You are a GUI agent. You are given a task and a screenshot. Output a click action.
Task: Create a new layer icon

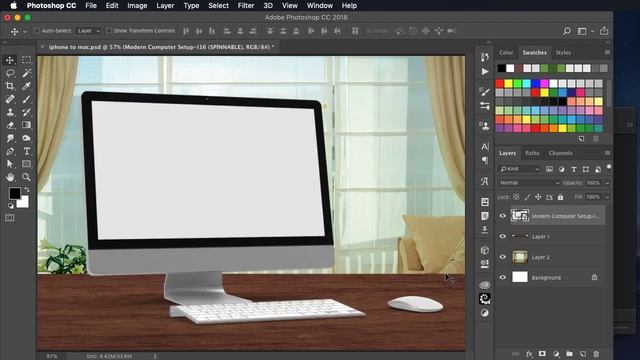click(583, 354)
